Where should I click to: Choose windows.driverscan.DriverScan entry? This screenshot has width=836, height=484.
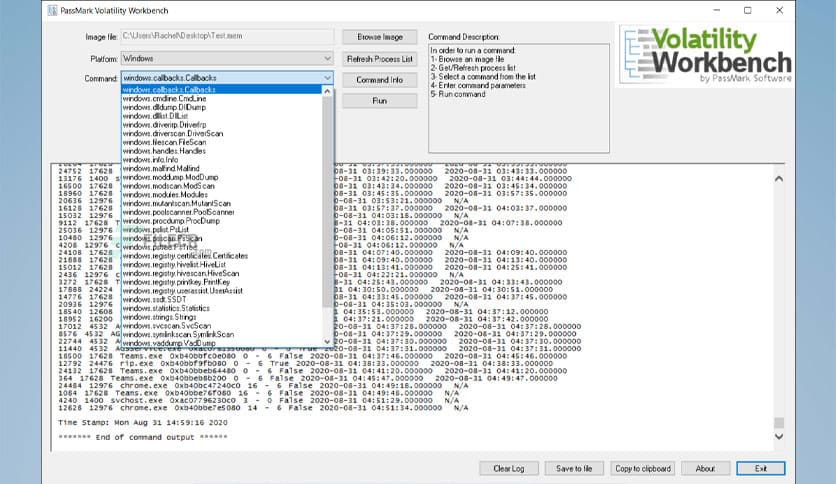221,133
